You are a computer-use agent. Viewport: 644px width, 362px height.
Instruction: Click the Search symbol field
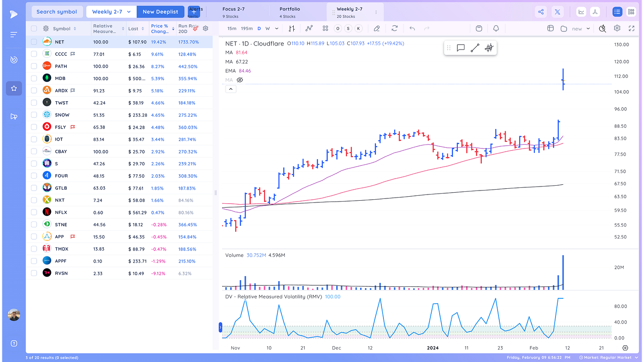pos(57,12)
